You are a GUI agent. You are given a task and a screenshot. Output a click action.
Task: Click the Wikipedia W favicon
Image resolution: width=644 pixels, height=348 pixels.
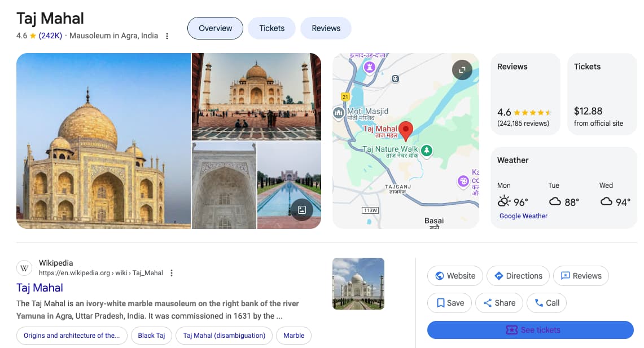click(24, 268)
